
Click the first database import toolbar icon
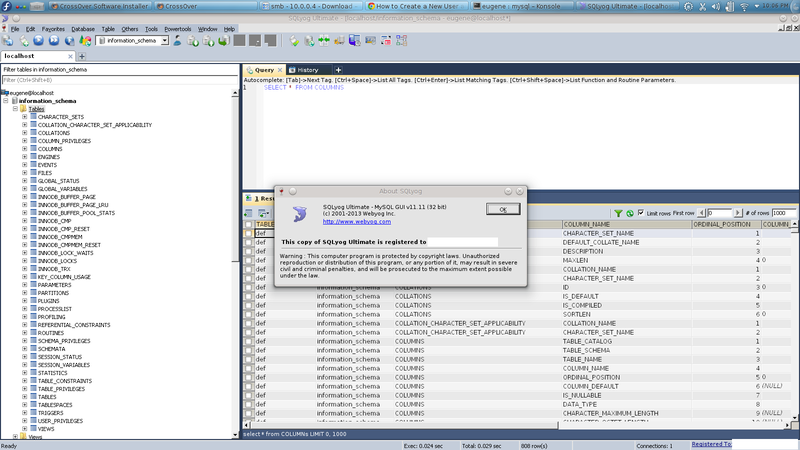coord(193,41)
